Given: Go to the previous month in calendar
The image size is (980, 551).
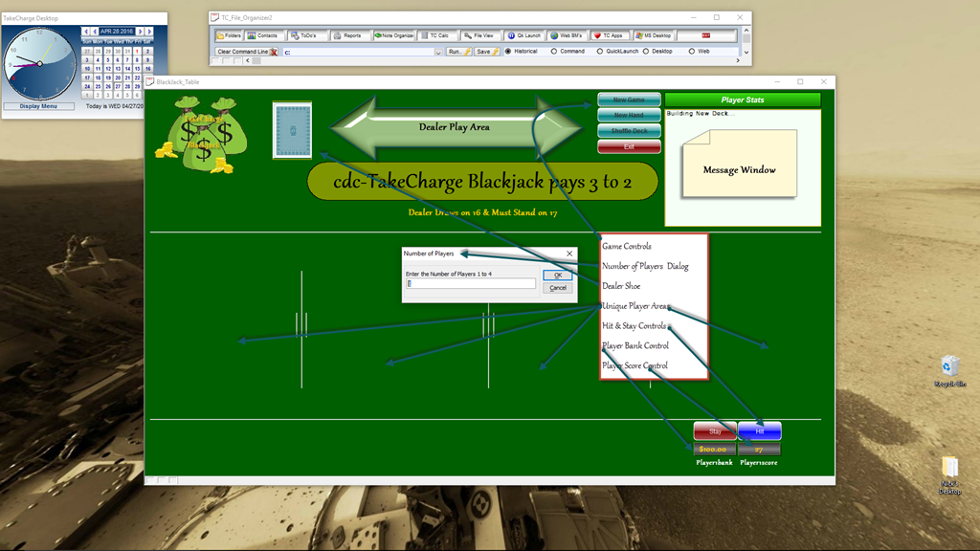Looking at the screenshot, I should [x=94, y=32].
